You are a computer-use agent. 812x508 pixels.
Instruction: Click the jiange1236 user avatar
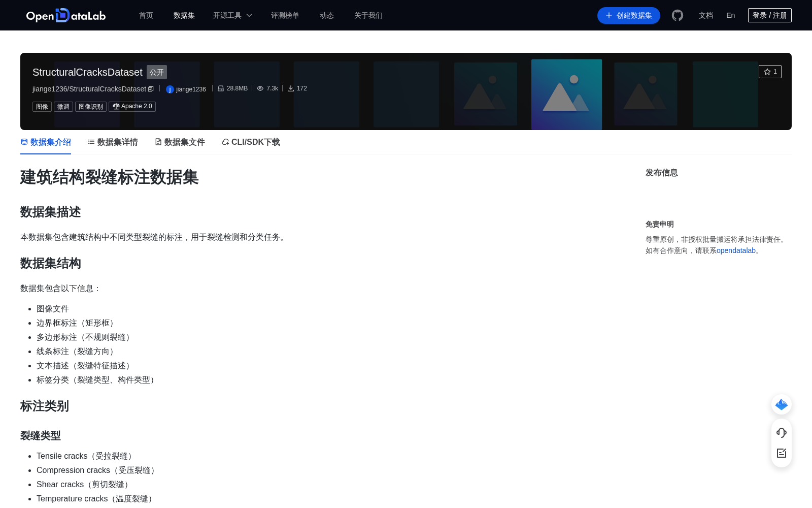[x=170, y=89]
